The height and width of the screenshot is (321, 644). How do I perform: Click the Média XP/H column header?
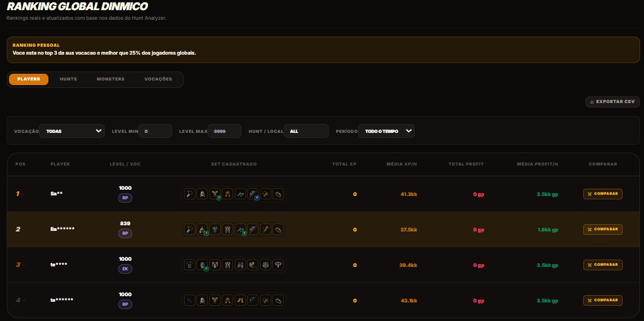coord(402,164)
